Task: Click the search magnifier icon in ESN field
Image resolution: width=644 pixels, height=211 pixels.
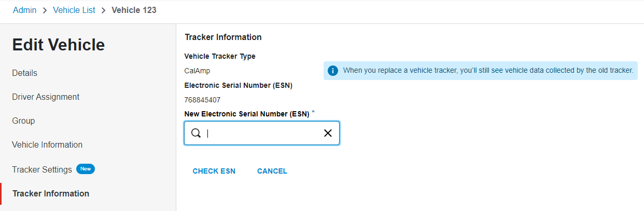Action: [196, 134]
